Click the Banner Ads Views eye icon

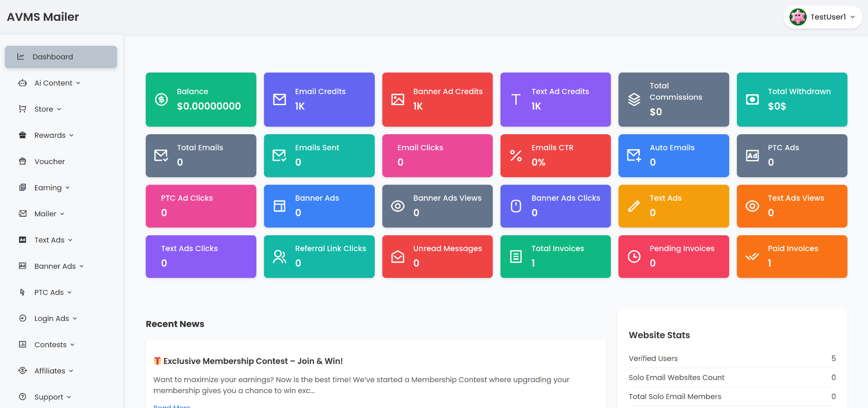click(x=397, y=206)
